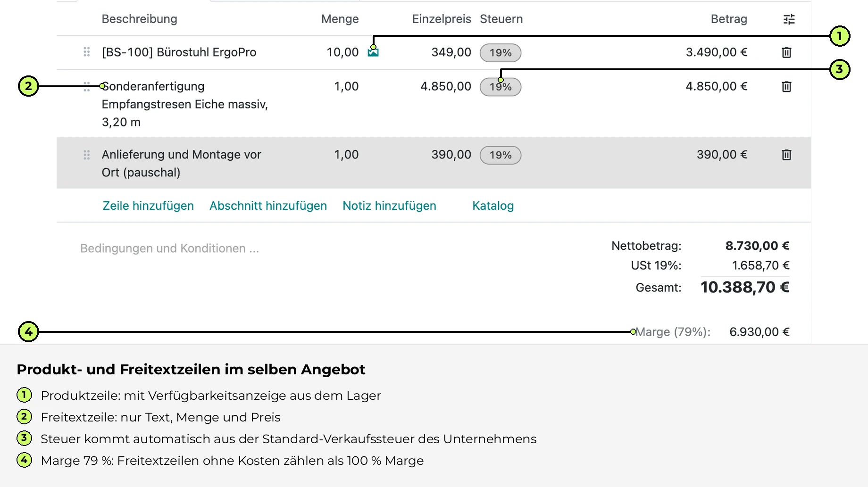Click the Einzelpreis column header
The height and width of the screenshot is (487, 868).
442,19
